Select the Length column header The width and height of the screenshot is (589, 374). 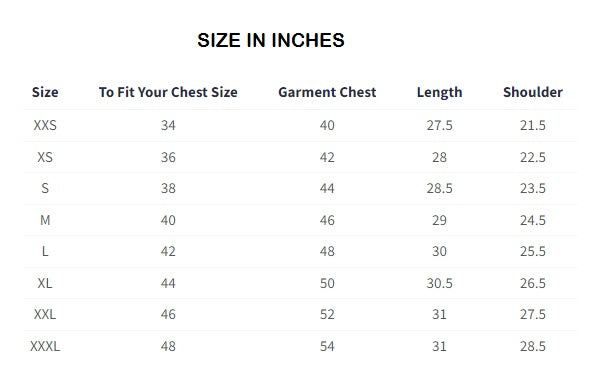(x=439, y=92)
